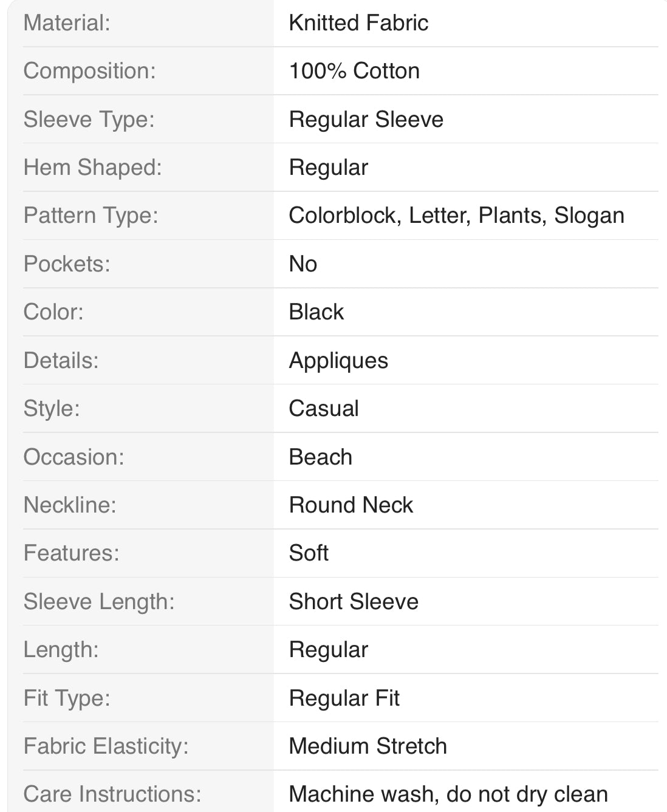The height and width of the screenshot is (812, 667).
Task: Tap the 'Hem Shaped:' label
Action: [92, 168]
